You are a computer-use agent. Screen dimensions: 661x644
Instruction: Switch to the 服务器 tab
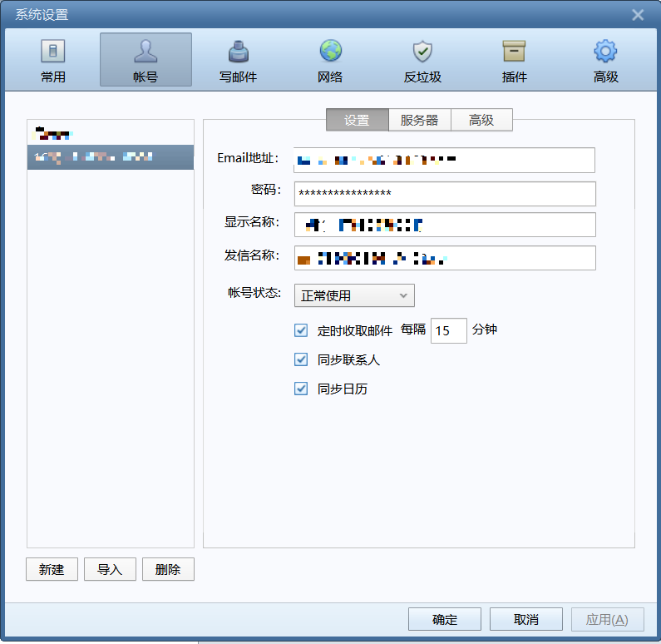pos(419,120)
